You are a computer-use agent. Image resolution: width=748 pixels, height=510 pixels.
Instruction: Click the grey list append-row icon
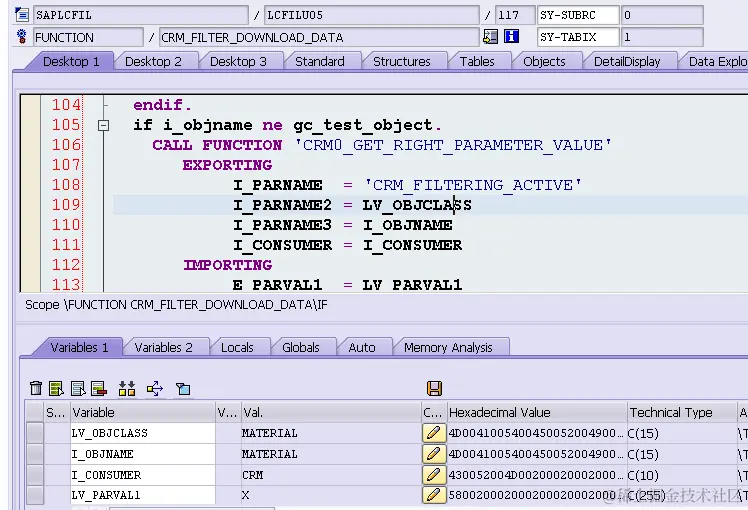(x=78, y=388)
